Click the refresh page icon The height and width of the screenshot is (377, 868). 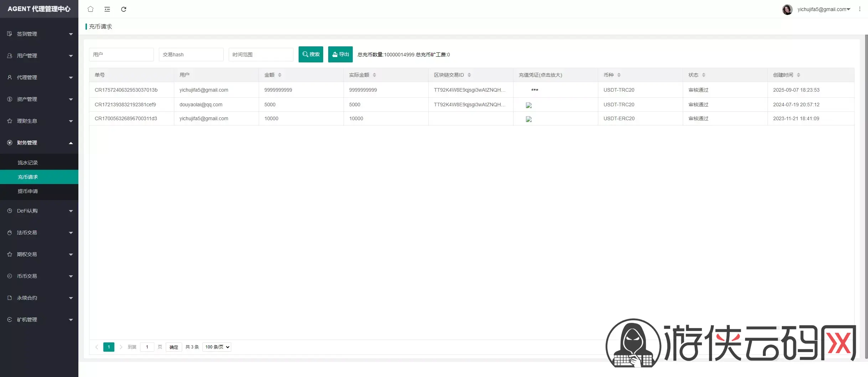(x=124, y=9)
